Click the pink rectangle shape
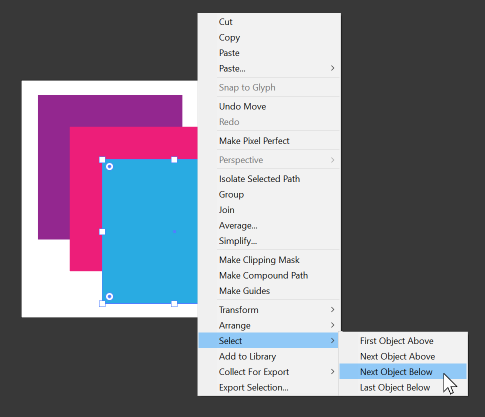485x417 pixels. click(x=86, y=200)
